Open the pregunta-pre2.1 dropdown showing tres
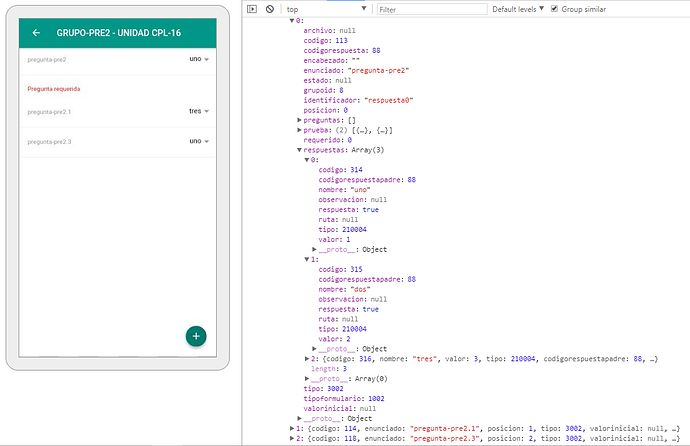 pyautogui.click(x=200, y=111)
